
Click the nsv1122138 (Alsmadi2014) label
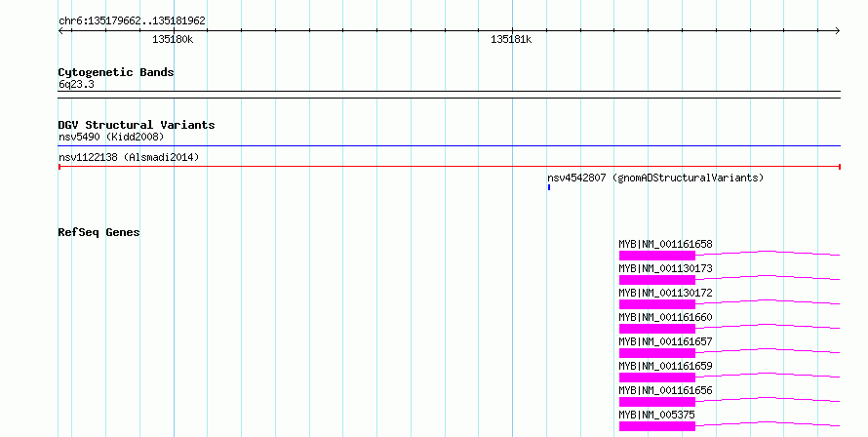pos(129,157)
